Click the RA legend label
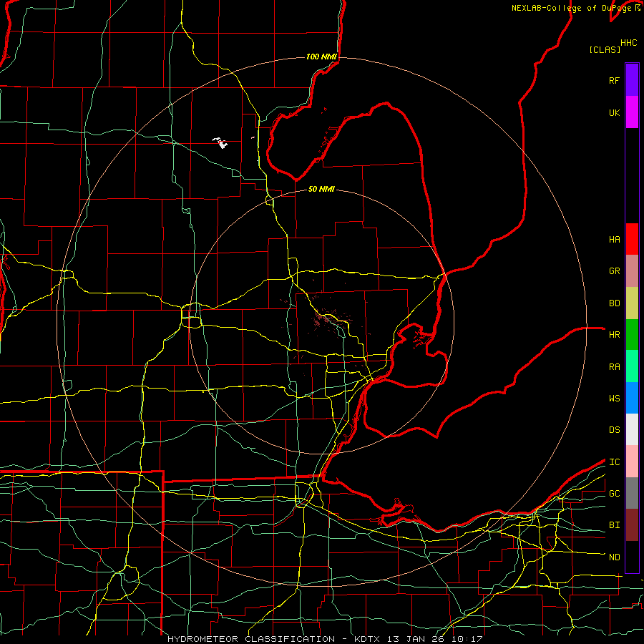 615,367
